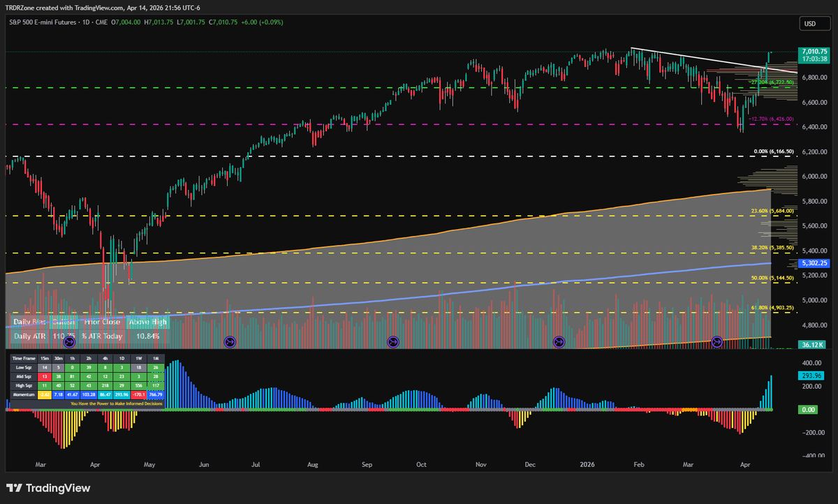The height and width of the screenshot is (504, 838).
Task: Click the 1W column header in squeeze table
Action: (x=138, y=359)
